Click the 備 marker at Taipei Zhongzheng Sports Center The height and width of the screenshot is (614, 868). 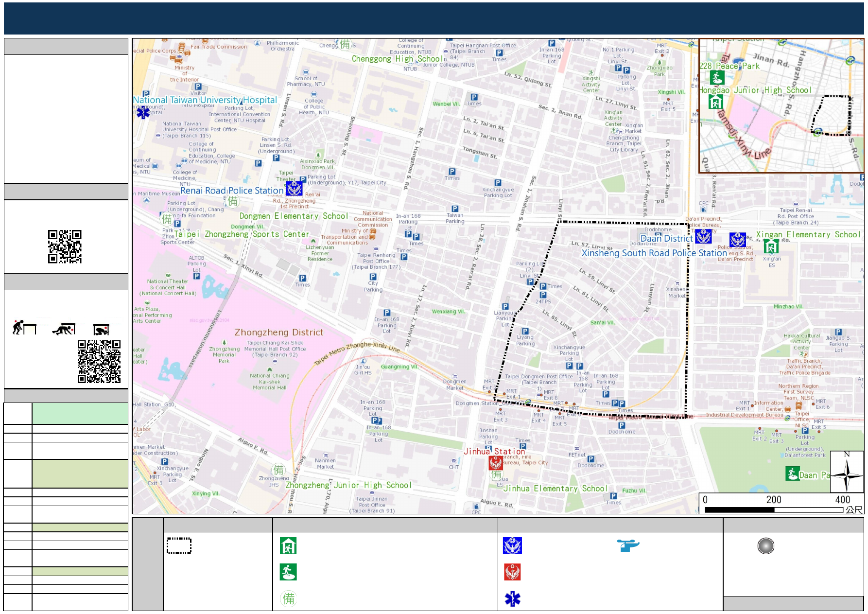(x=167, y=219)
